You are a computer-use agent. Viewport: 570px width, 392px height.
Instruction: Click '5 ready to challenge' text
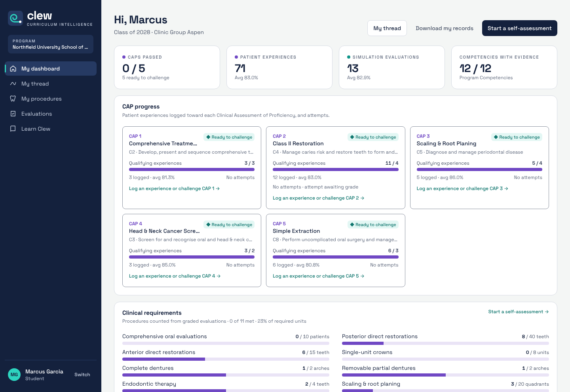pyautogui.click(x=146, y=78)
